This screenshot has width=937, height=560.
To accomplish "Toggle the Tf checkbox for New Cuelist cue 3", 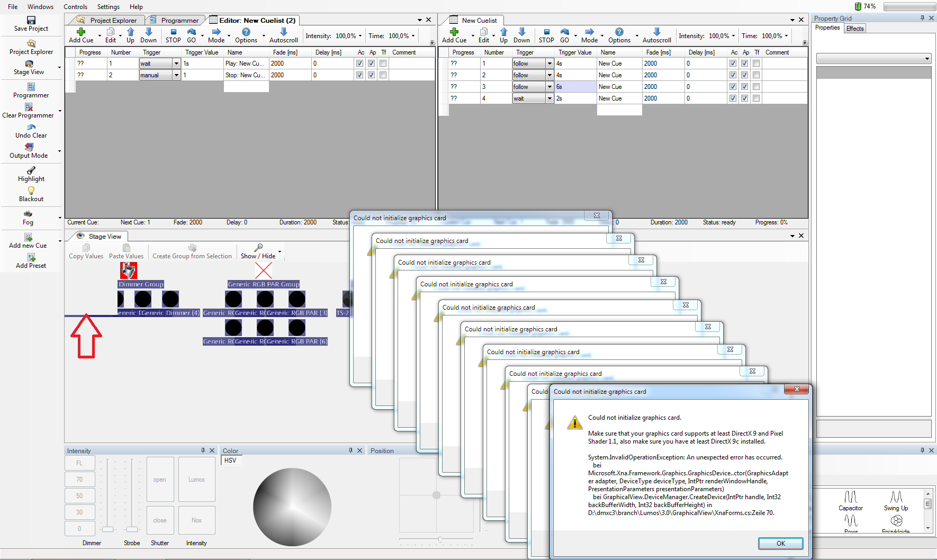I will point(756,87).
